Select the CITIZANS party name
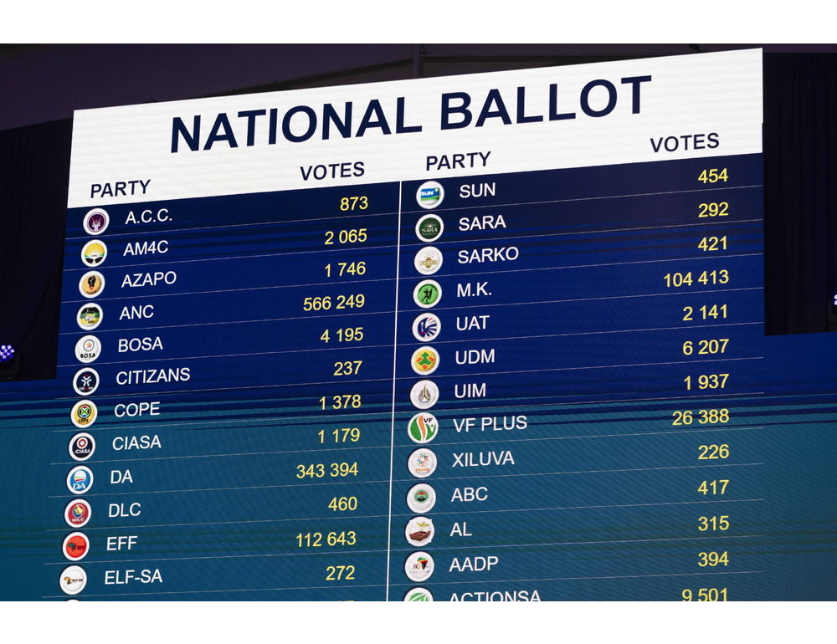 (x=152, y=376)
